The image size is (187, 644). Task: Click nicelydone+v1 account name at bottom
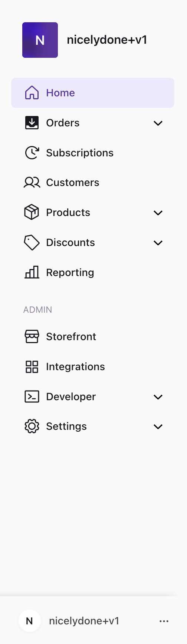pyautogui.click(x=84, y=621)
